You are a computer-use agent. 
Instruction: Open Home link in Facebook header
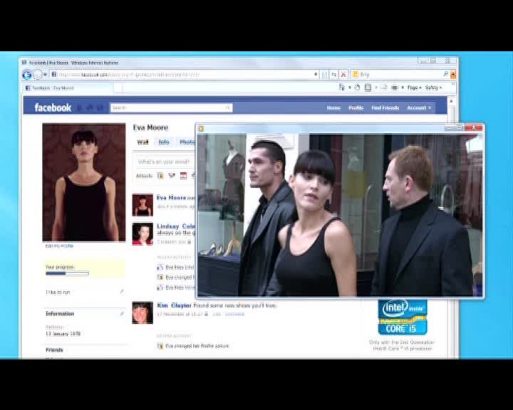coord(333,108)
